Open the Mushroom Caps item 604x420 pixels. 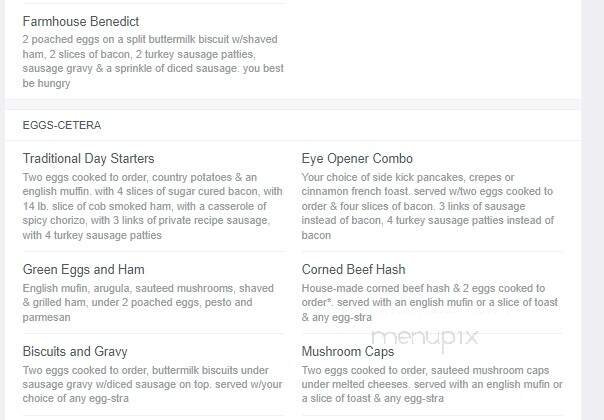[348, 351]
